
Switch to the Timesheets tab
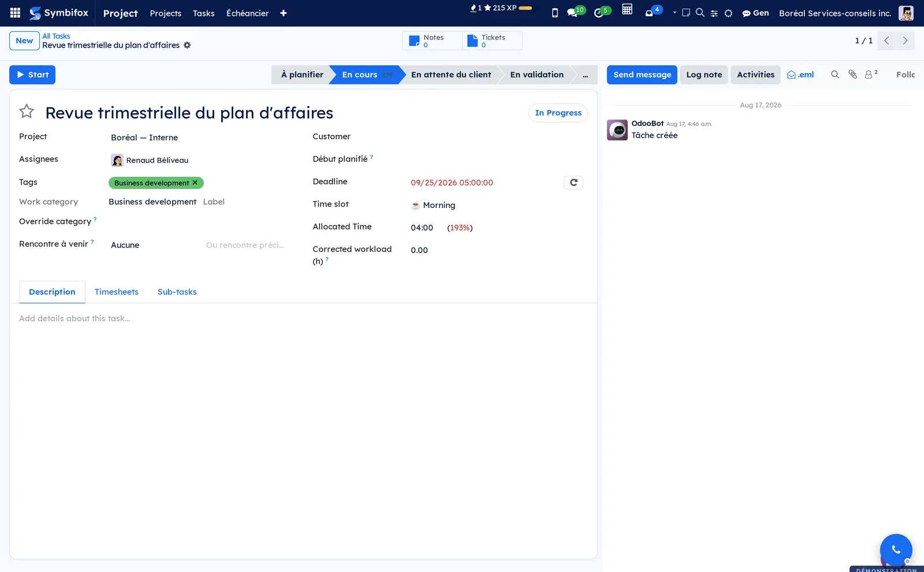click(x=117, y=292)
